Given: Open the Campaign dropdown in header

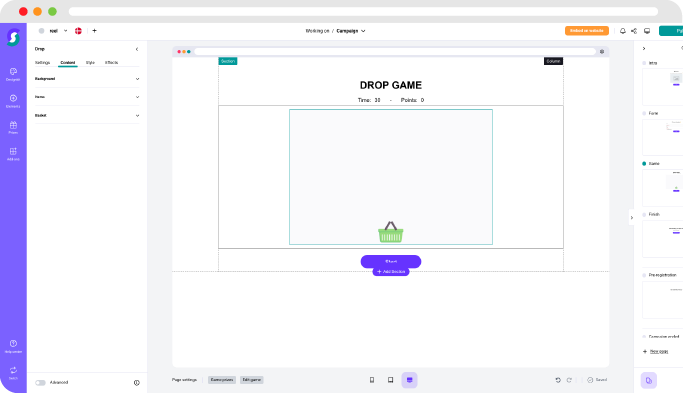Looking at the screenshot, I should (351, 31).
